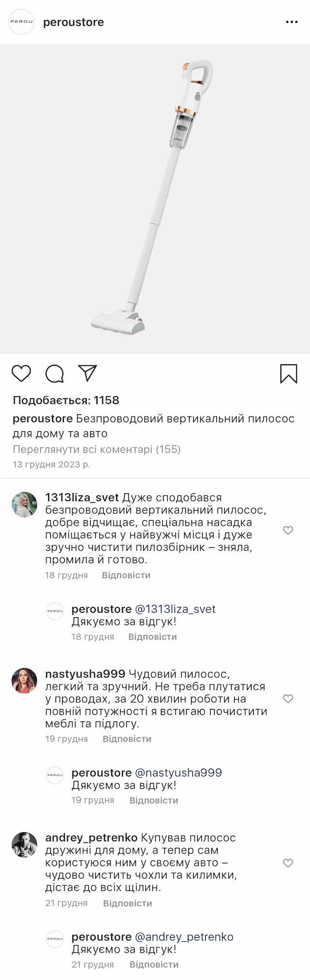The height and width of the screenshot is (980, 310).
Task: Share post via paper plane icon
Action: 88,373
